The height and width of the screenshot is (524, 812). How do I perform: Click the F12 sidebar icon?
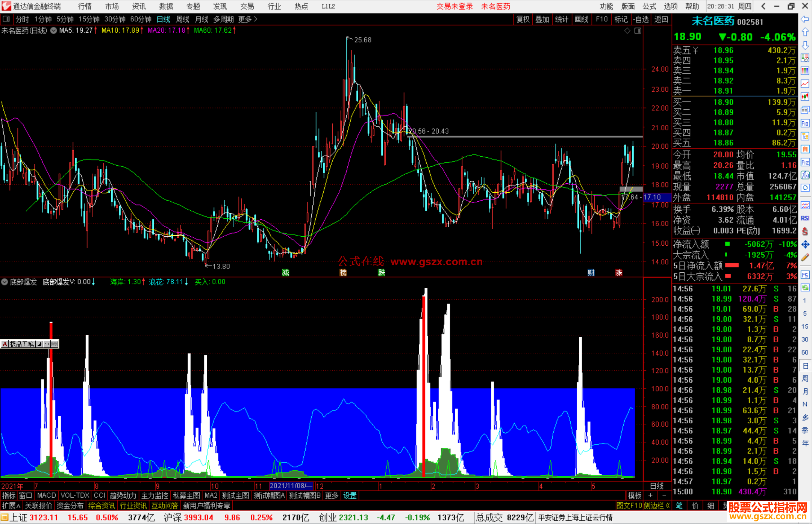tap(805, 162)
